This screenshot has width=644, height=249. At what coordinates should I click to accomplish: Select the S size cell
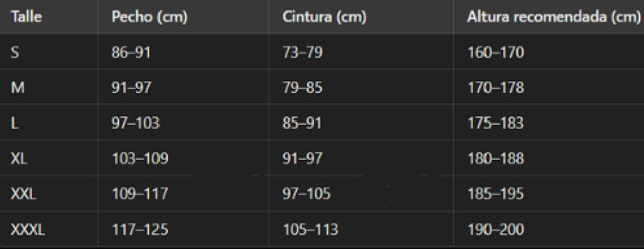(15, 53)
